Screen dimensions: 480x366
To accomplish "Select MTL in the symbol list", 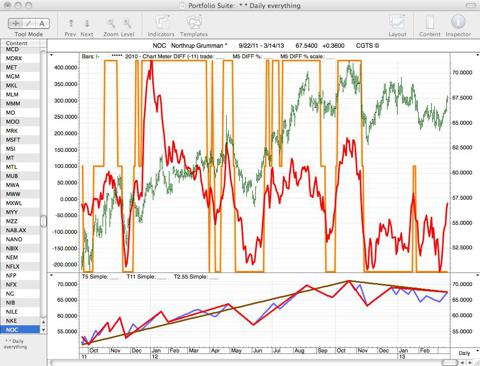I will pos(20,167).
